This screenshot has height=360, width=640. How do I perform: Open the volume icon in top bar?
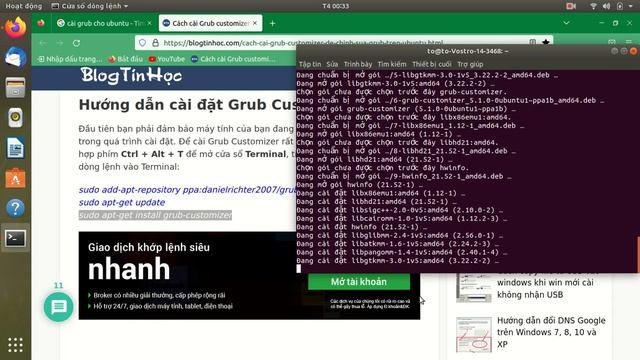click(x=607, y=6)
